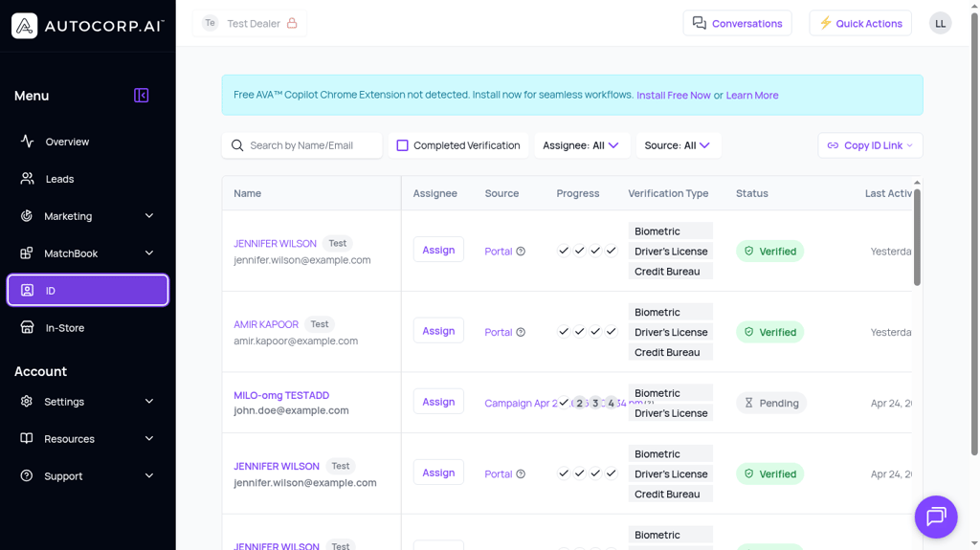Click the Pending hourglass icon
980x550 pixels.
(748, 403)
